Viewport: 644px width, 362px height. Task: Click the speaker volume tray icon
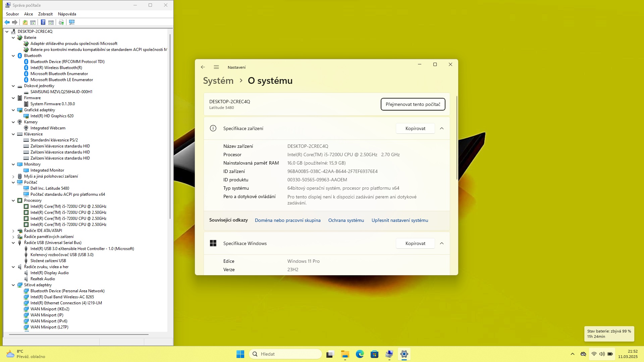tap(602, 354)
